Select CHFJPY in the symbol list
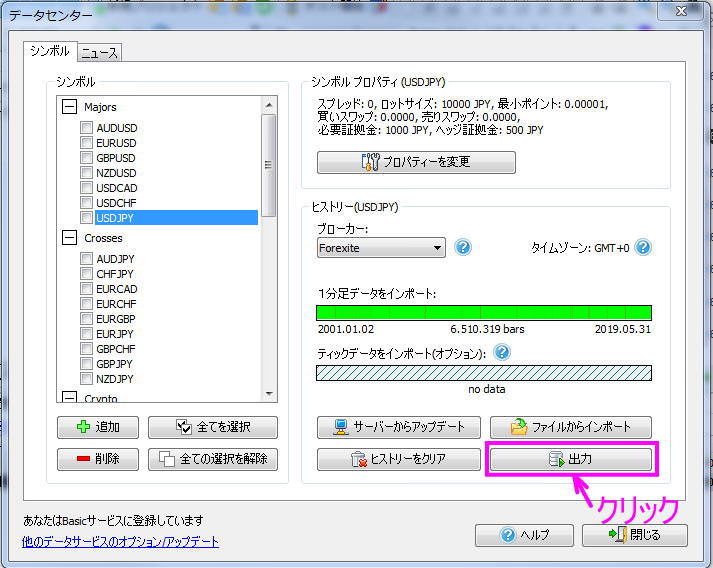This screenshot has height=568, width=713. point(115,274)
